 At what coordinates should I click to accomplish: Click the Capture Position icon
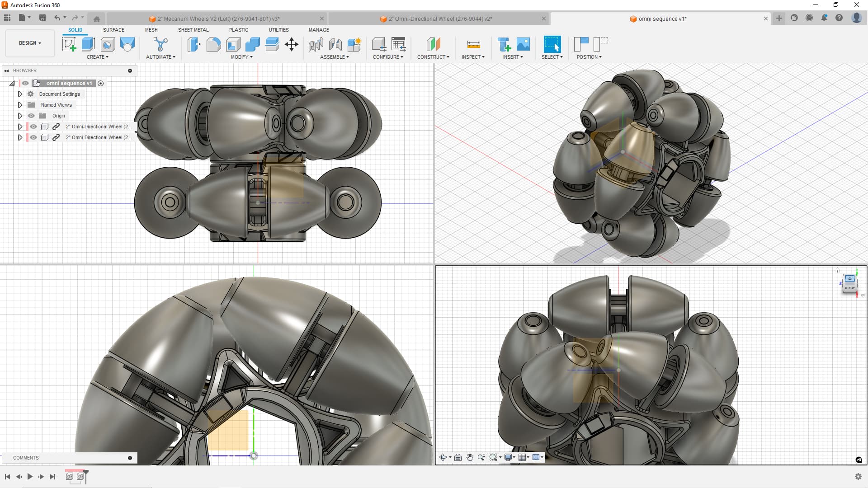[581, 44]
